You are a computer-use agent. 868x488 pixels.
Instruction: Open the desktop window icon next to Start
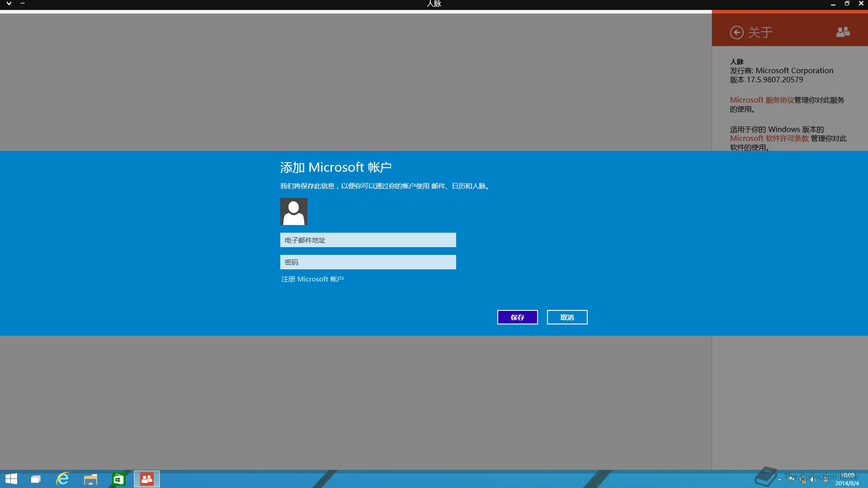(35, 479)
